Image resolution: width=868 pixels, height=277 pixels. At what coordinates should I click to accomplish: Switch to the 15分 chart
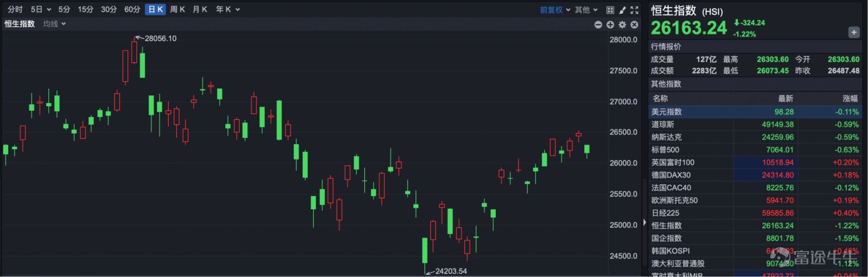coord(85,9)
